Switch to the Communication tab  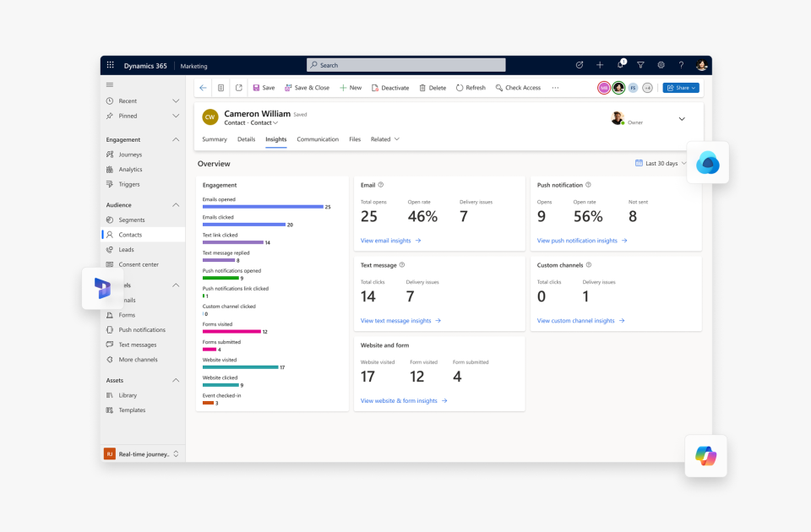tap(318, 139)
